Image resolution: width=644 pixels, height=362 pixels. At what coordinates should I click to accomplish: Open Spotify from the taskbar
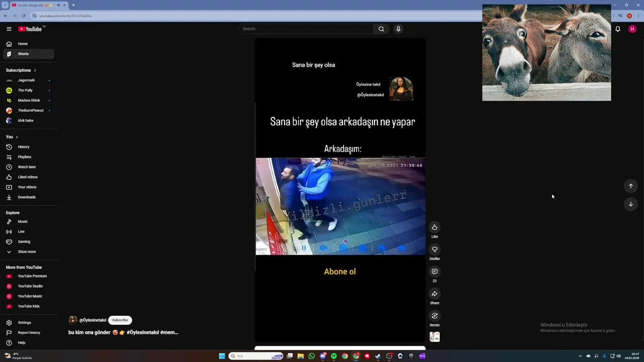[x=334, y=356]
